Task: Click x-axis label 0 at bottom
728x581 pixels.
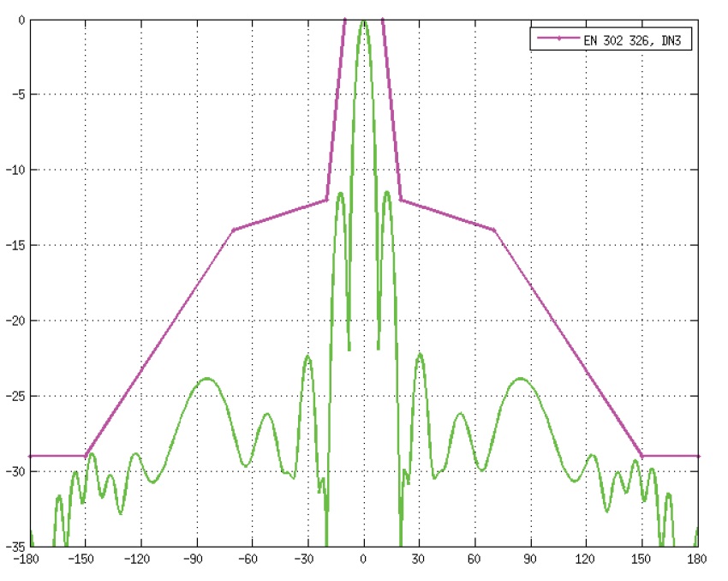Action: [363, 560]
